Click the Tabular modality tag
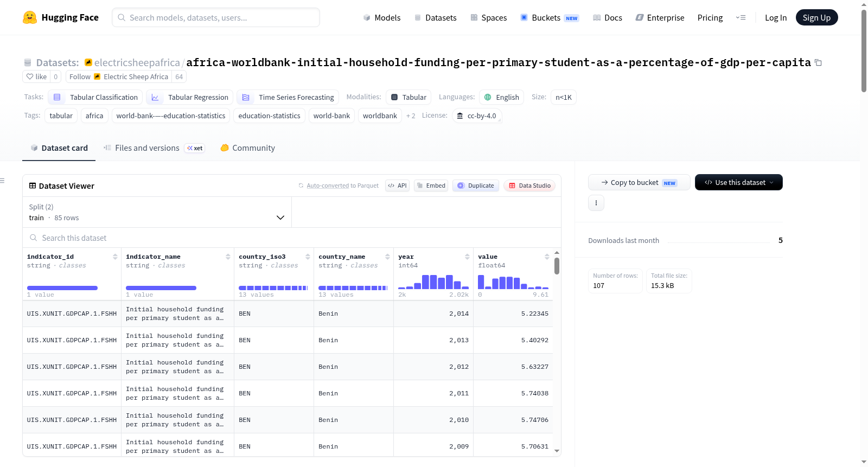The image size is (868, 467). click(x=409, y=97)
